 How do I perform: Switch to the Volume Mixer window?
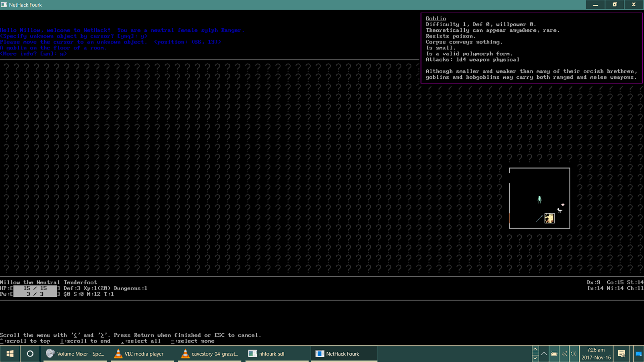point(74,354)
